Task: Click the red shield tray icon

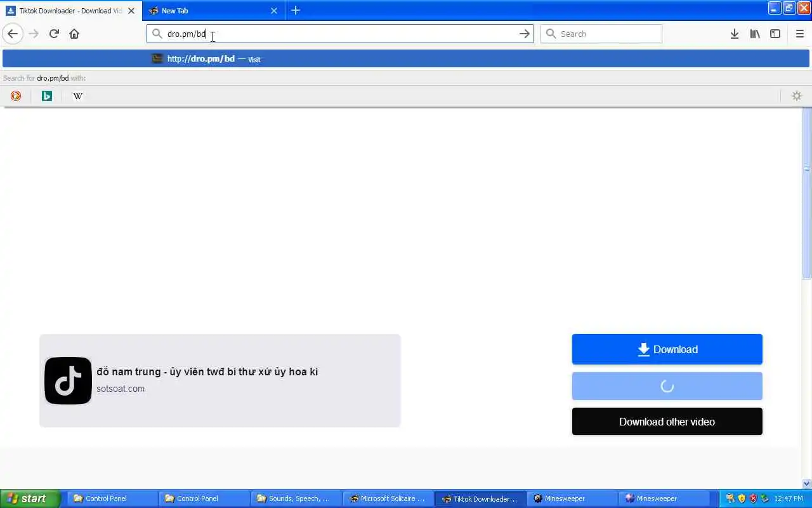Action: [753, 498]
